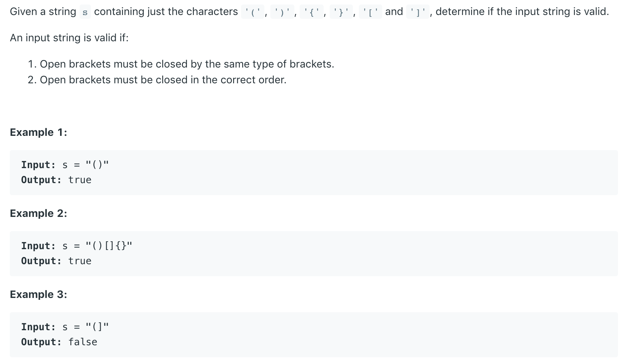The height and width of the screenshot is (364, 621).
Task: Click the 'Example 2:' heading
Action: [x=38, y=214]
